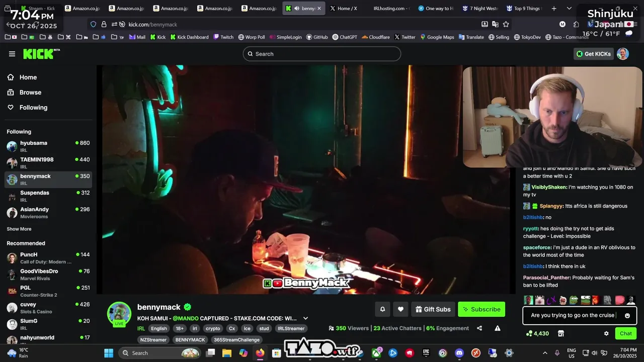Open Windows Start menu

tap(109, 353)
